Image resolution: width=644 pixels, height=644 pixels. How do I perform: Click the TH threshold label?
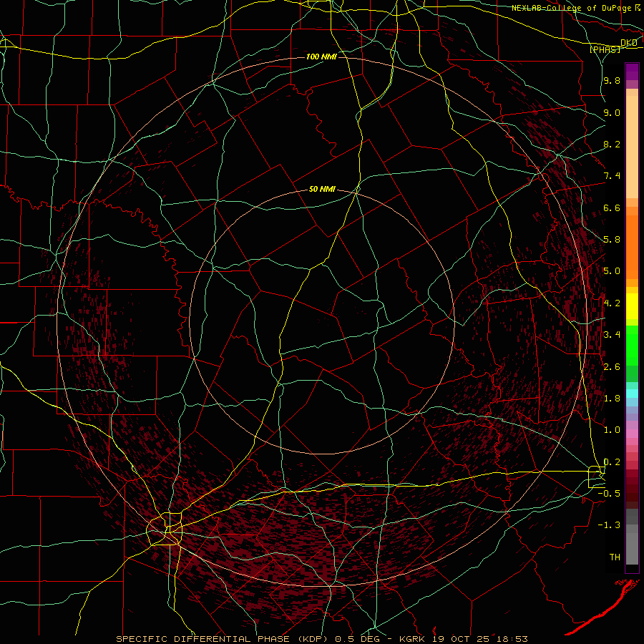615,557
